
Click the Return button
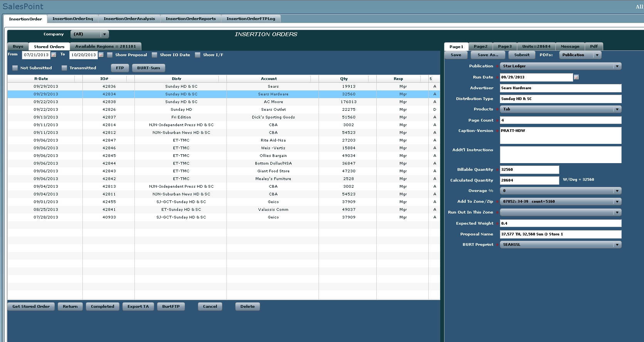click(x=70, y=307)
